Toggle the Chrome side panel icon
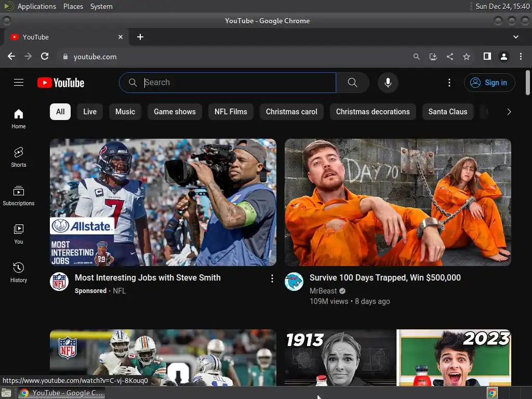 (487, 56)
